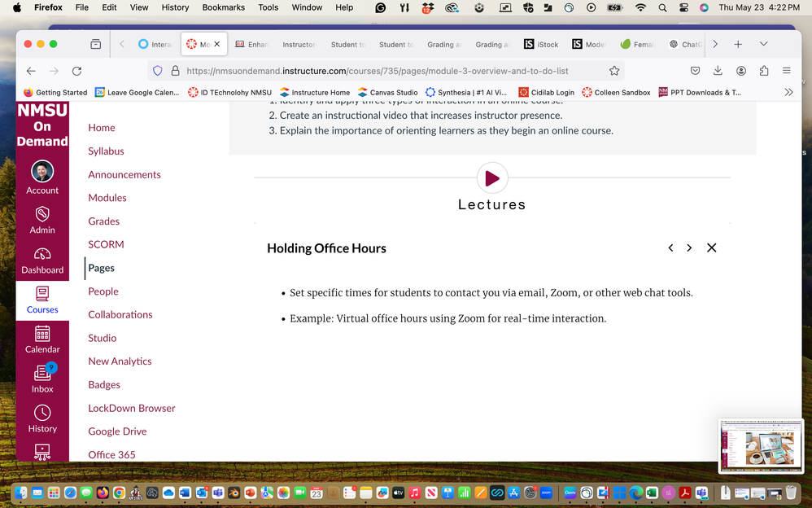Open macOS Control Center icon
The width and height of the screenshot is (812, 508).
[683, 7]
